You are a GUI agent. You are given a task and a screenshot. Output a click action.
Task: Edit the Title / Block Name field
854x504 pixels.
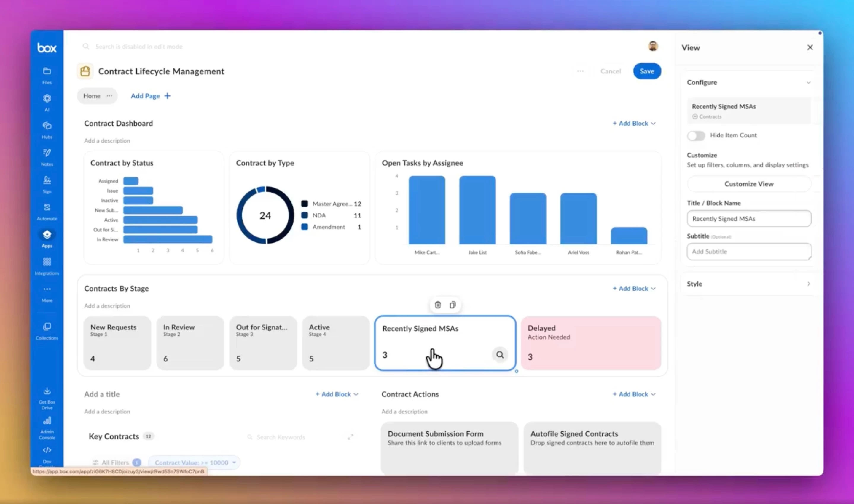point(749,218)
